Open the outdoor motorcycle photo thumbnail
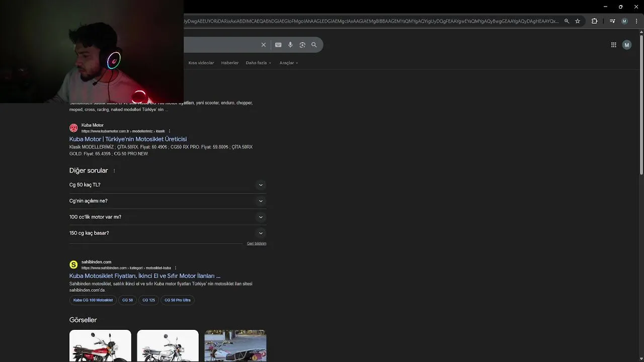Screen dimensions: 644x362 click(235, 346)
